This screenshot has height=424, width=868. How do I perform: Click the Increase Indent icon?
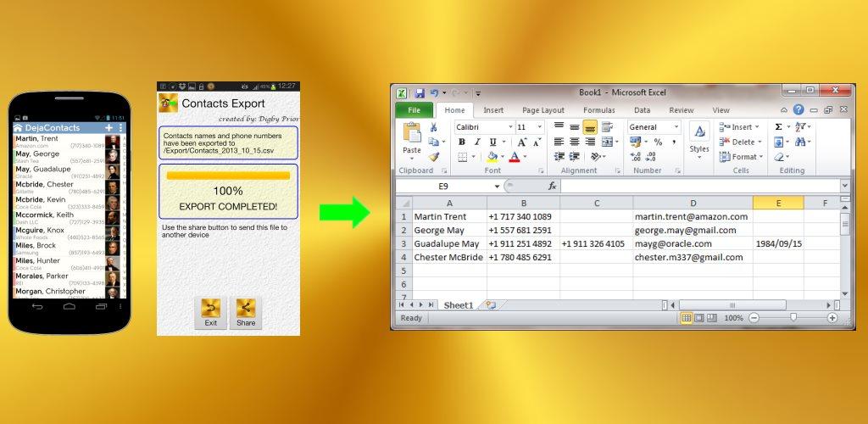pos(575,157)
